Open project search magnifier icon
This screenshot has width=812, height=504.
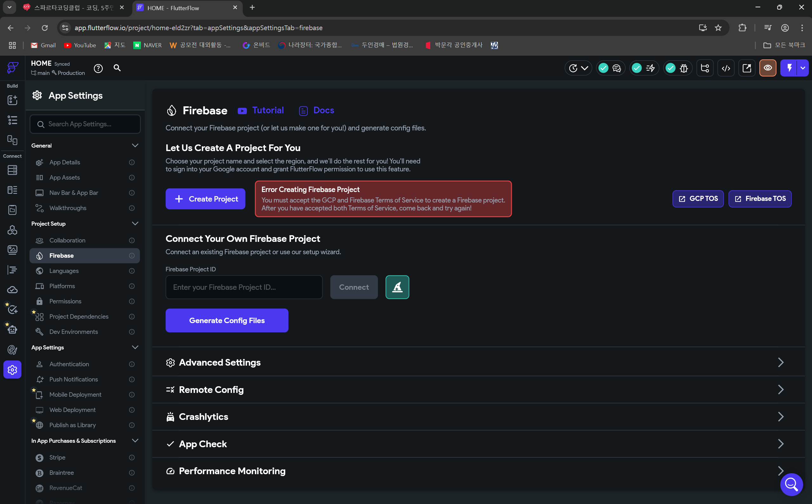click(117, 68)
